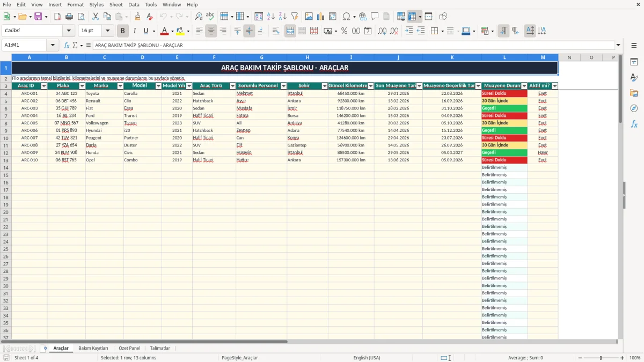Viewport: 644px width, 362px height.
Task: Open Şehir column filter dropdown
Action: [x=325, y=86]
